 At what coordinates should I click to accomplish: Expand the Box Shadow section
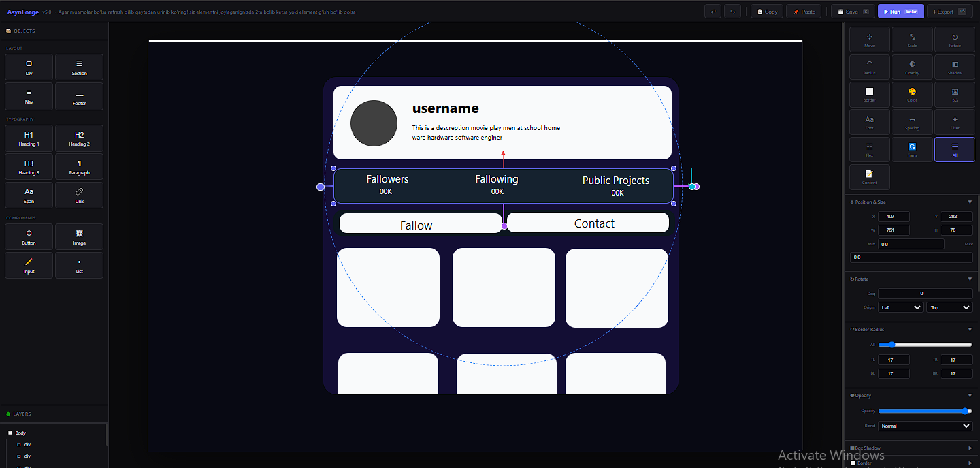point(970,448)
